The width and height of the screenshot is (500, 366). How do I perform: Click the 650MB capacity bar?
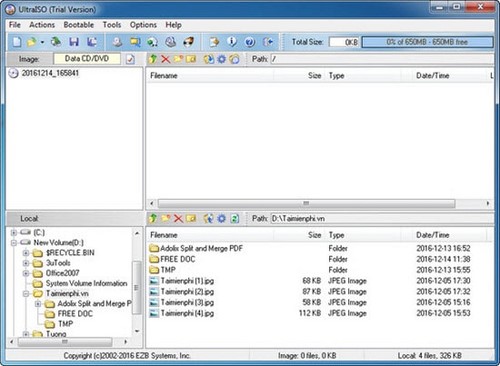[427, 42]
